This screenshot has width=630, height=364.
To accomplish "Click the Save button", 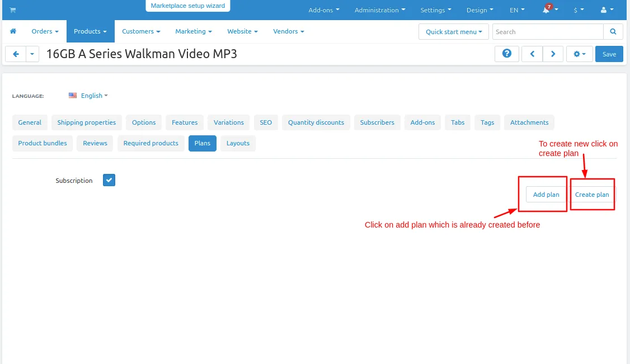I will [x=609, y=54].
